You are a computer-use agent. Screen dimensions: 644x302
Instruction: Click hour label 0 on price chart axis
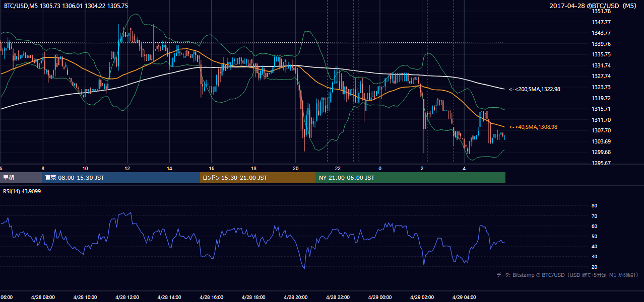click(x=380, y=169)
